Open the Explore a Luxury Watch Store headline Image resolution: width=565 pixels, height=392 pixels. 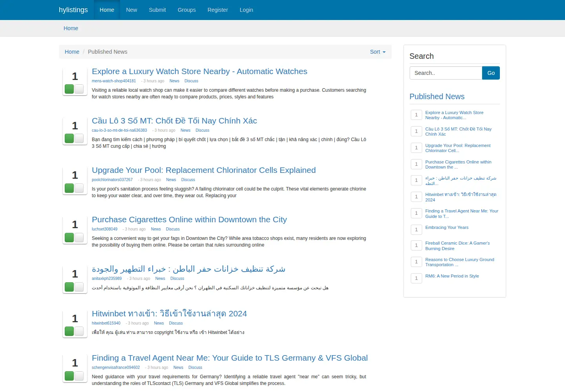click(199, 71)
